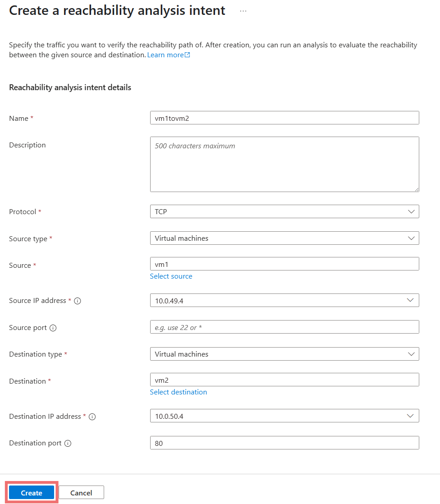Image resolution: width=440 pixels, height=504 pixels.
Task: Open the Learn more link
Action: pyautogui.click(x=169, y=55)
